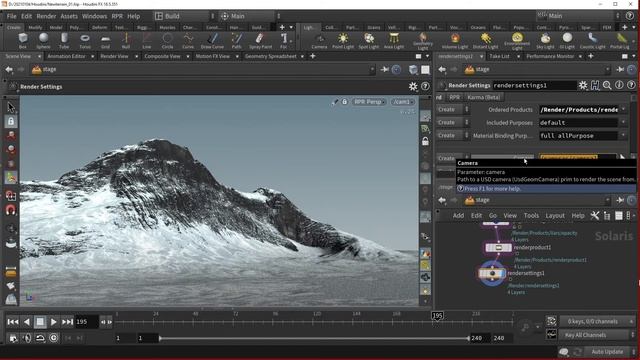Click the stop playback button

click(40, 322)
